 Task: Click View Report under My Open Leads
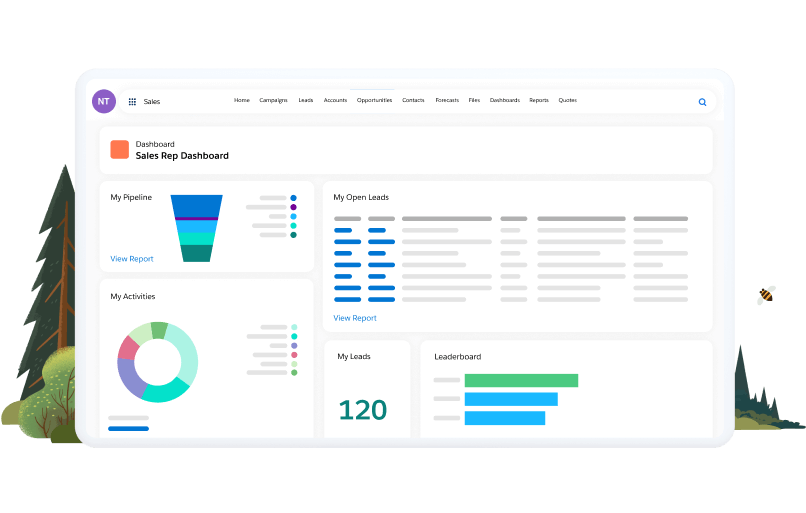pos(355,318)
